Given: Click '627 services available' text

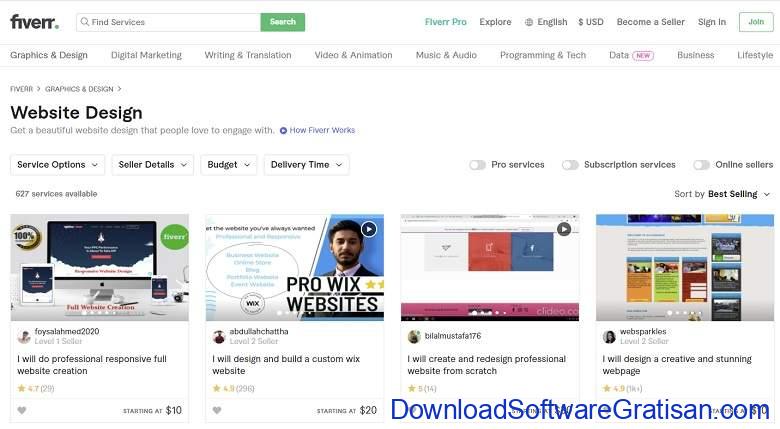Looking at the screenshot, I should tap(56, 194).
